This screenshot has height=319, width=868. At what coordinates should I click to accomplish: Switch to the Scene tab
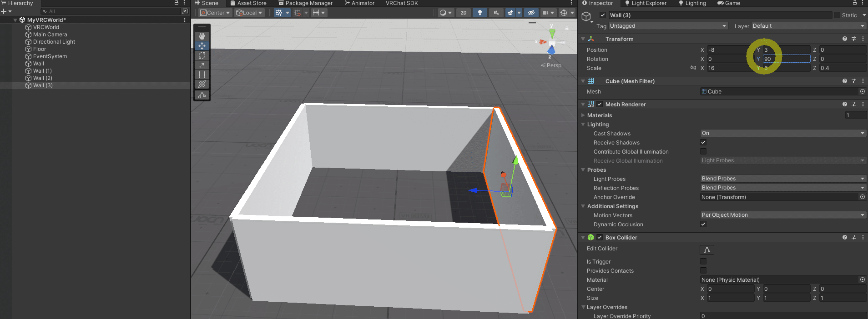coord(207,3)
